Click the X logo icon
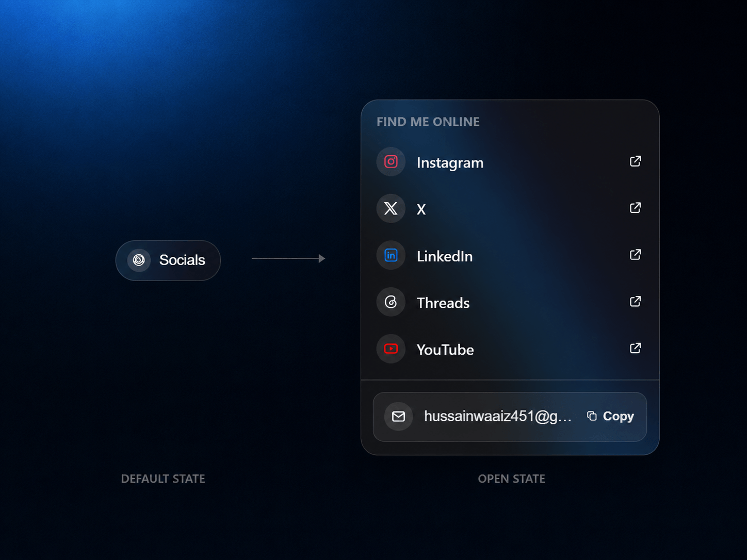 tap(391, 208)
